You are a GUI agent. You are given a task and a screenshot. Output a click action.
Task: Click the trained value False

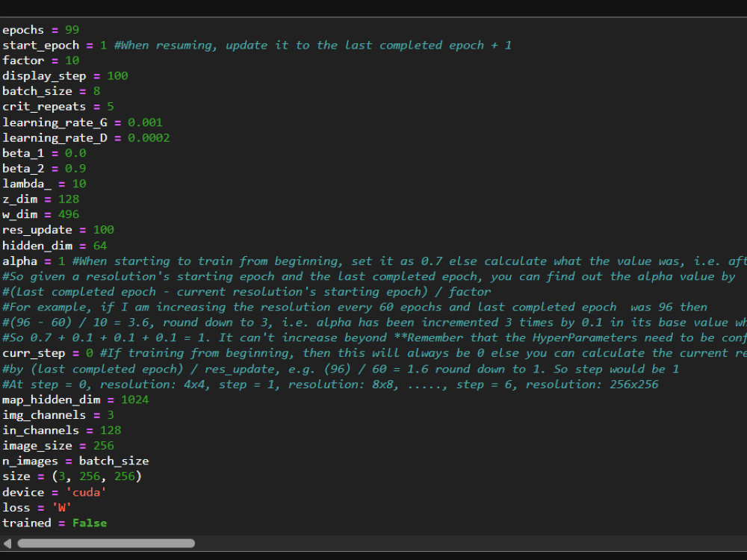[90, 523]
